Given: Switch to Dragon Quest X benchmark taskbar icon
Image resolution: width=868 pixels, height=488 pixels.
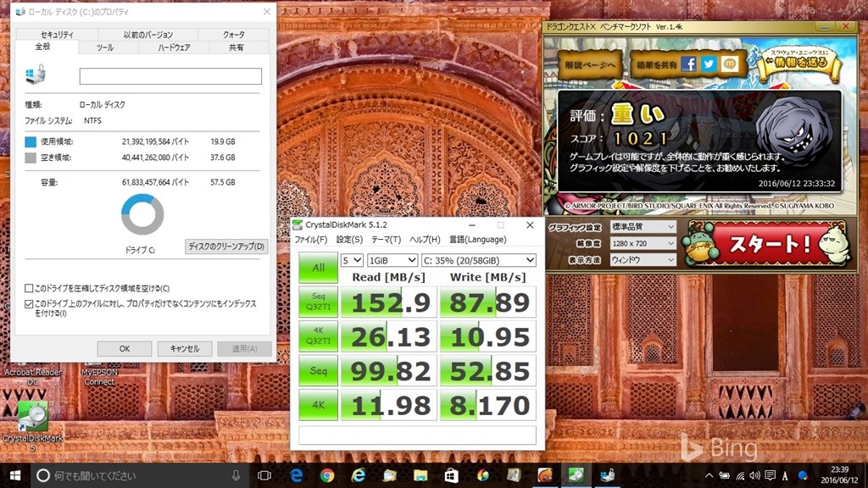Looking at the screenshot, I should tap(545, 475).
